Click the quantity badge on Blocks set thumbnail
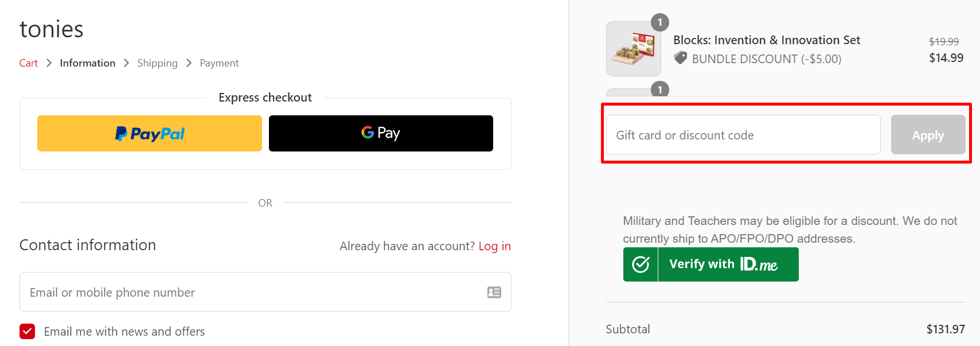The image size is (980, 346). pos(659,22)
